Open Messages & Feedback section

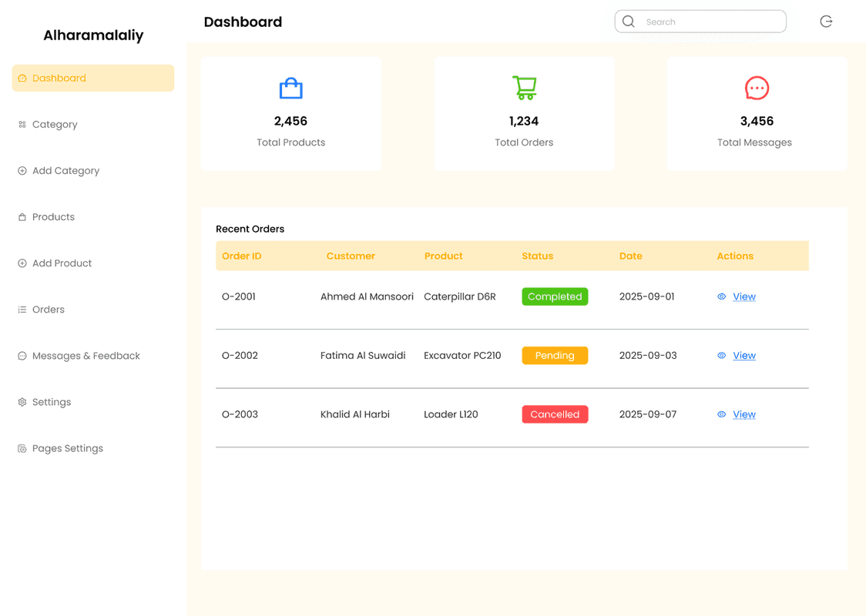[86, 356]
